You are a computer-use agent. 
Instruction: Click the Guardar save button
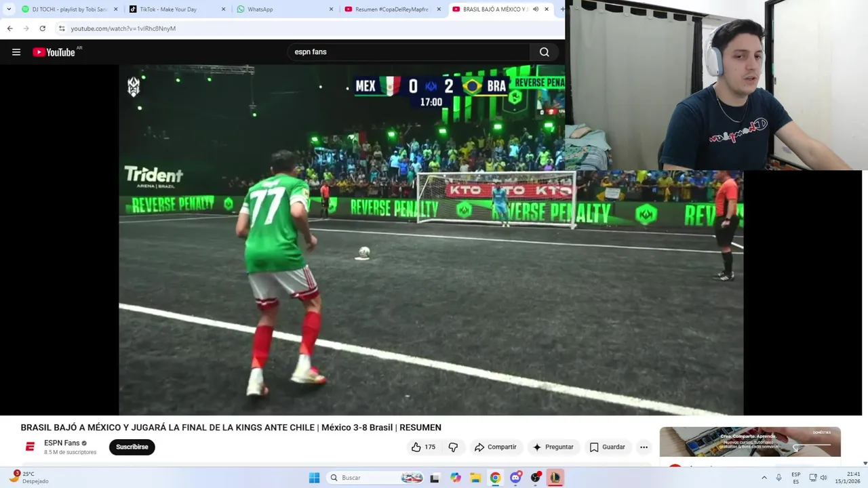(x=607, y=447)
